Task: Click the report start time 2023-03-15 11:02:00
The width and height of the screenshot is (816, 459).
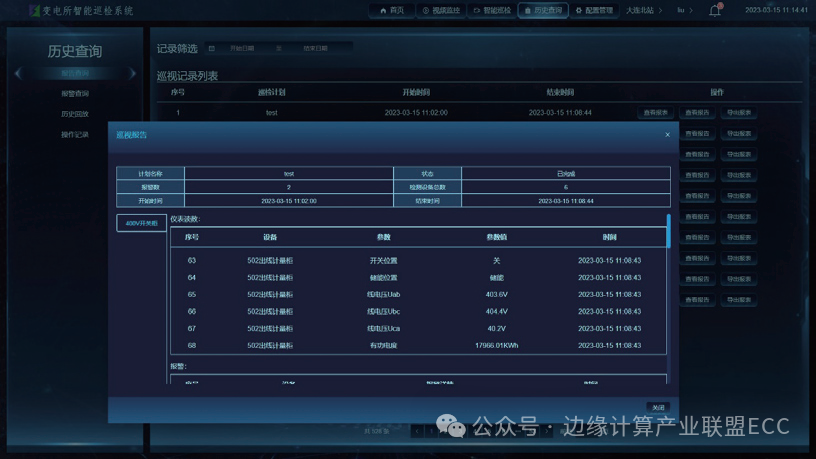Action: pos(289,201)
